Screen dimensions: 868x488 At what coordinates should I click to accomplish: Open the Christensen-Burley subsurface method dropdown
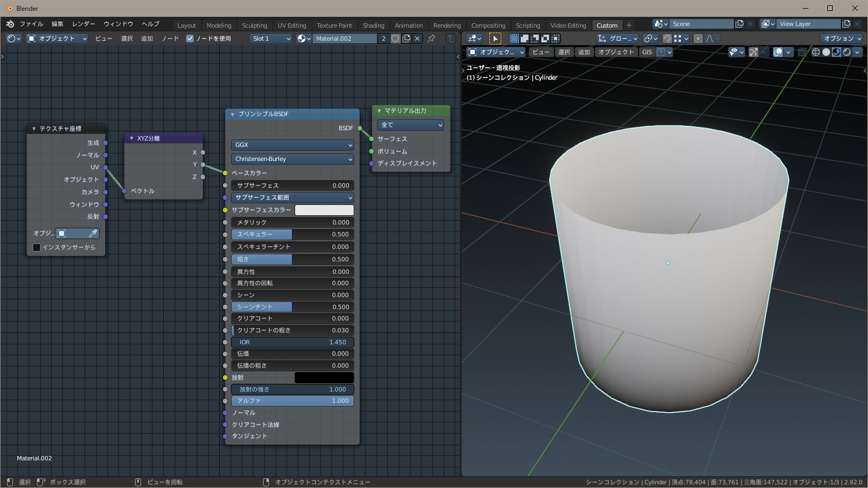292,159
